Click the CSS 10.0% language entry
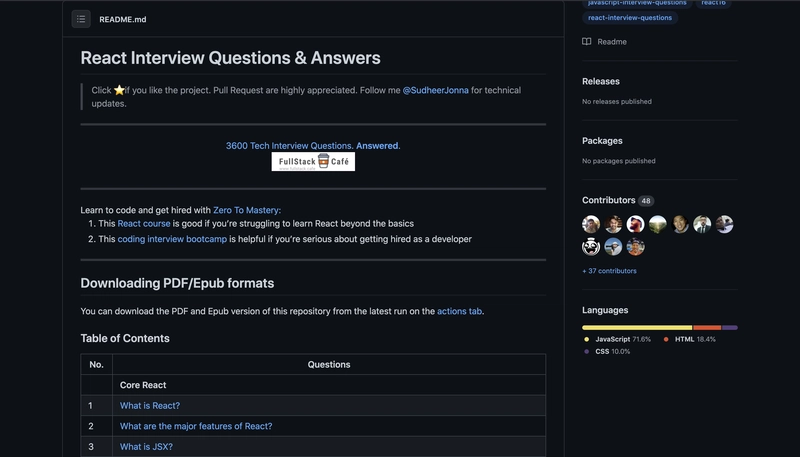Viewport: 800px width, 457px height. pos(607,351)
